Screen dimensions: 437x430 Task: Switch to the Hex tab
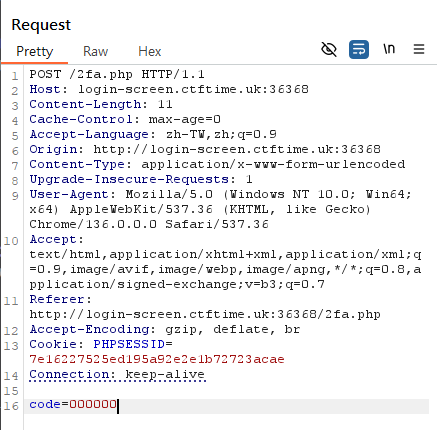(x=150, y=51)
